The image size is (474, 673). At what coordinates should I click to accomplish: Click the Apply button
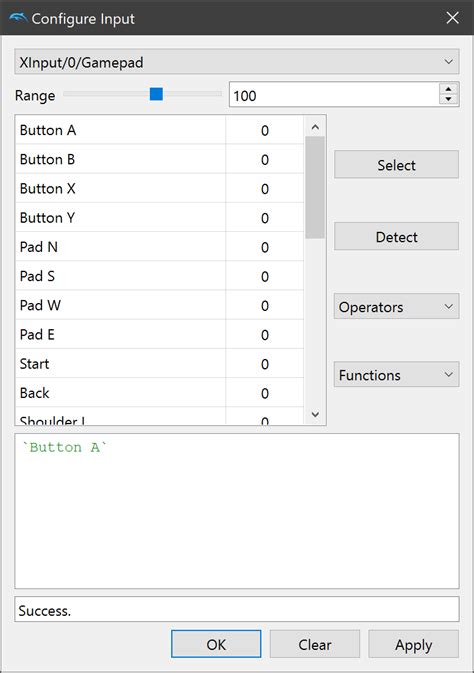(413, 644)
